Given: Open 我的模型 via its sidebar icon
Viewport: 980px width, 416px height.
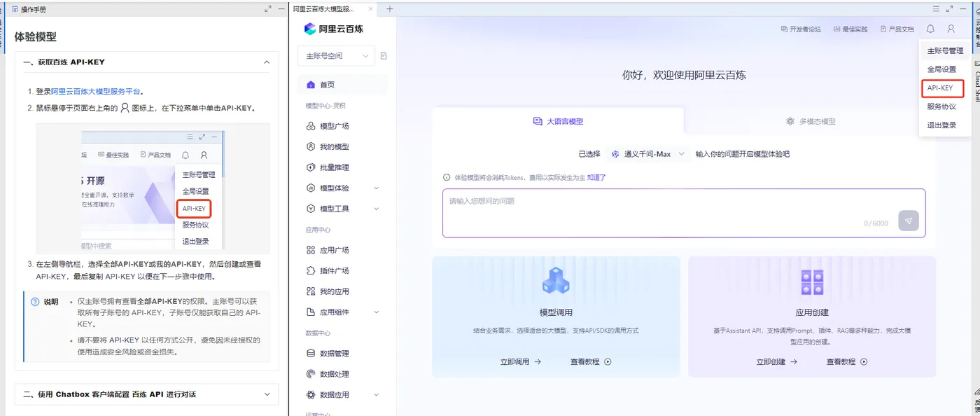Looking at the screenshot, I should click(311, 147).
